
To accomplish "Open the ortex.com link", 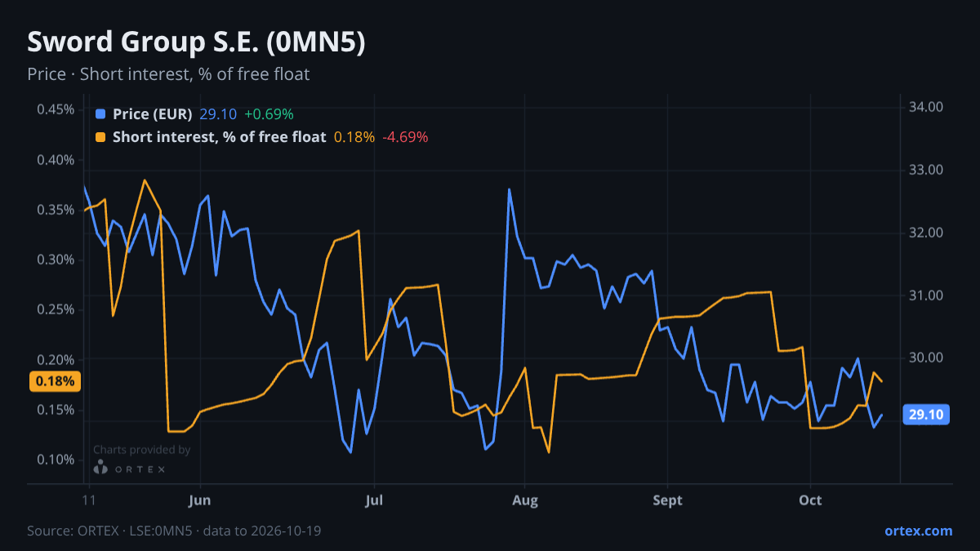I will coord(918,531).
